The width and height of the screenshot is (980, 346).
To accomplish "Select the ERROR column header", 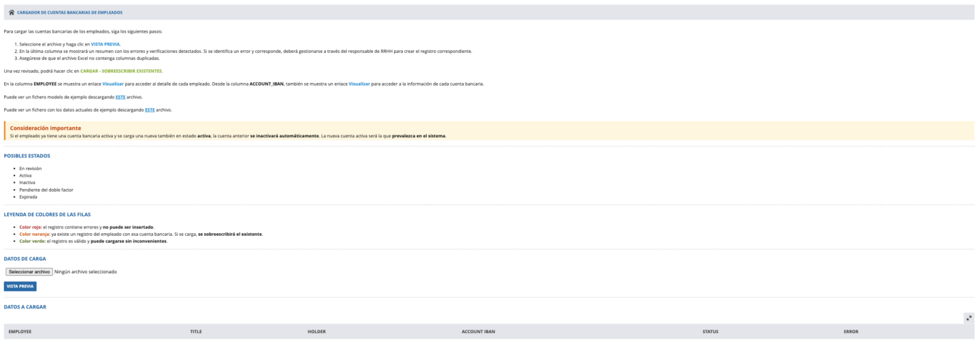I will (851, 332).
